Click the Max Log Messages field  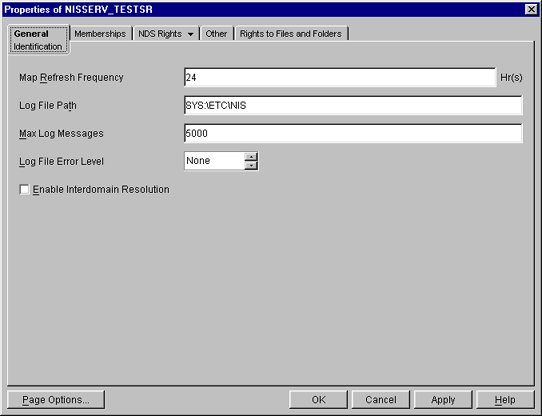353,133
